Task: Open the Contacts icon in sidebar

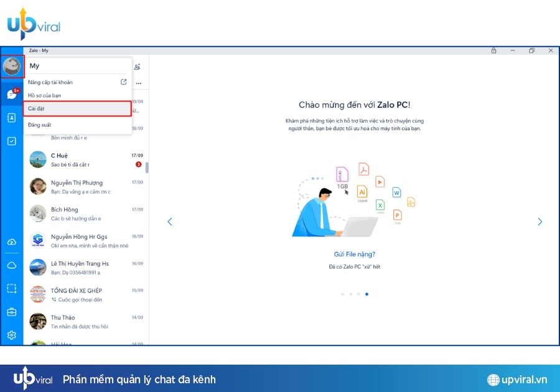Action: tap(12, 118)
